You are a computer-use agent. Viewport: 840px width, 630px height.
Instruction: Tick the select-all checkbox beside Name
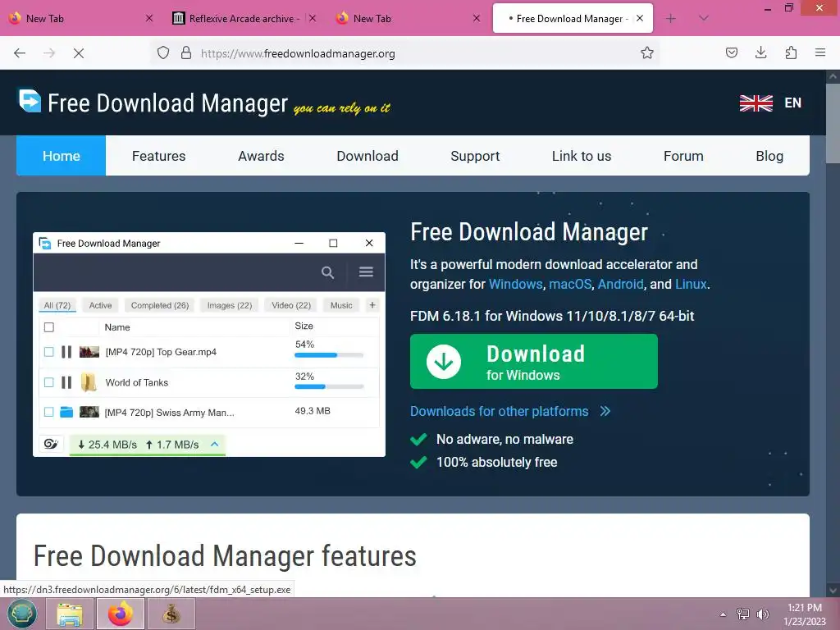[x=48, y=327]
